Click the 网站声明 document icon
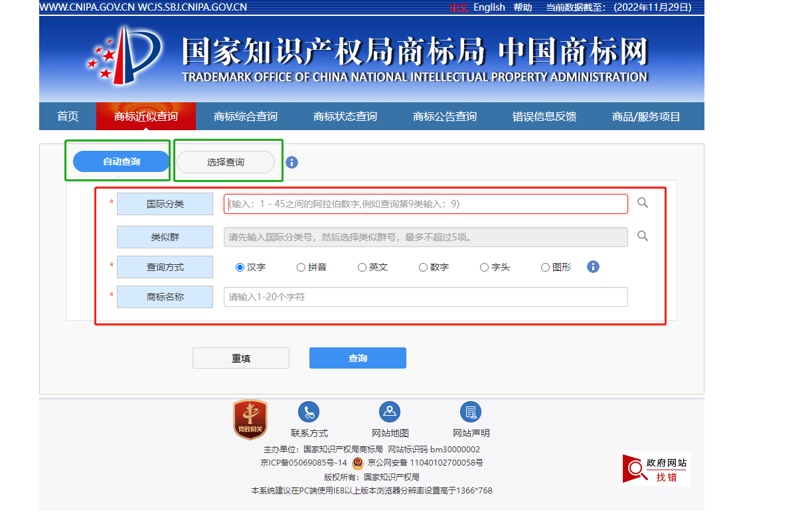The height and width of the screenshot is (526, 812). coord(471,412)
